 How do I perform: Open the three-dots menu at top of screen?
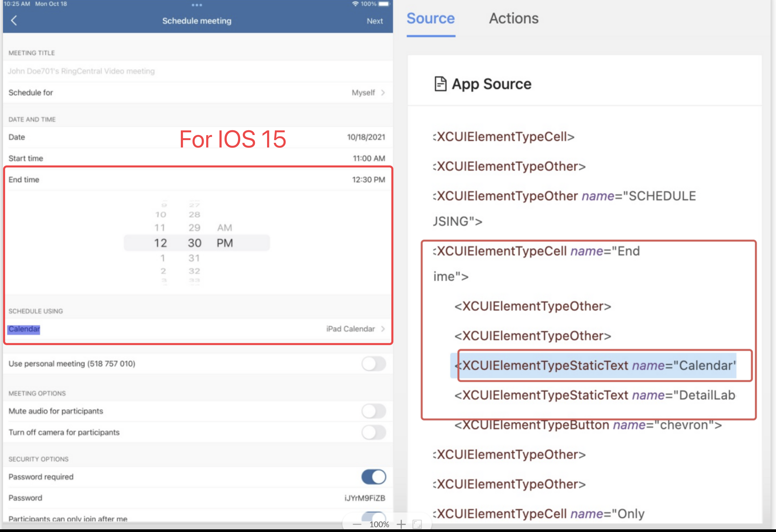pos(197,5)
